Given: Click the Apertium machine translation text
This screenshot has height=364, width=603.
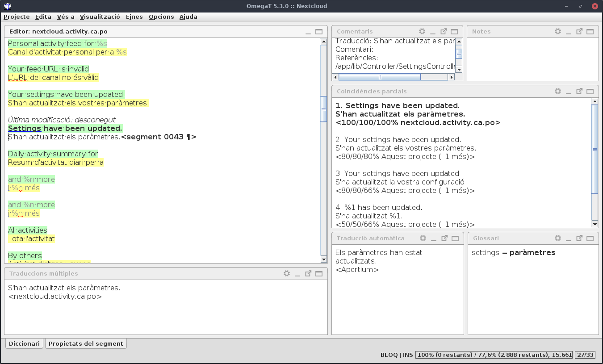Looking at the screenshot, I should coord(379,257).
